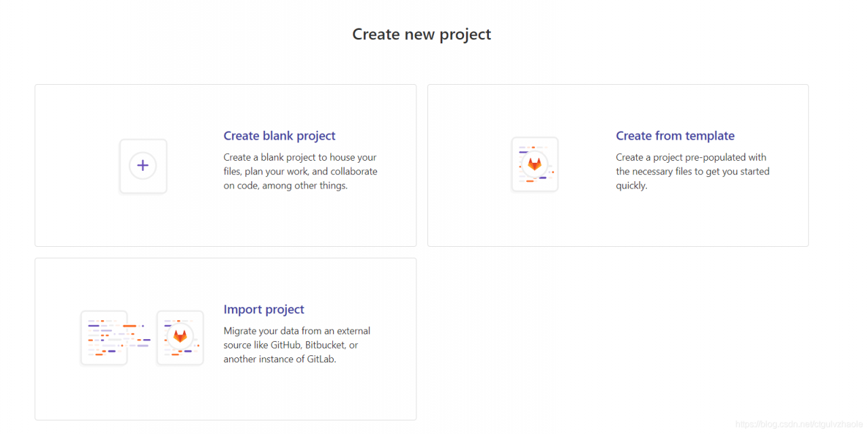Click the template description starting "Create a project pre-populated"

coord(692,172)
